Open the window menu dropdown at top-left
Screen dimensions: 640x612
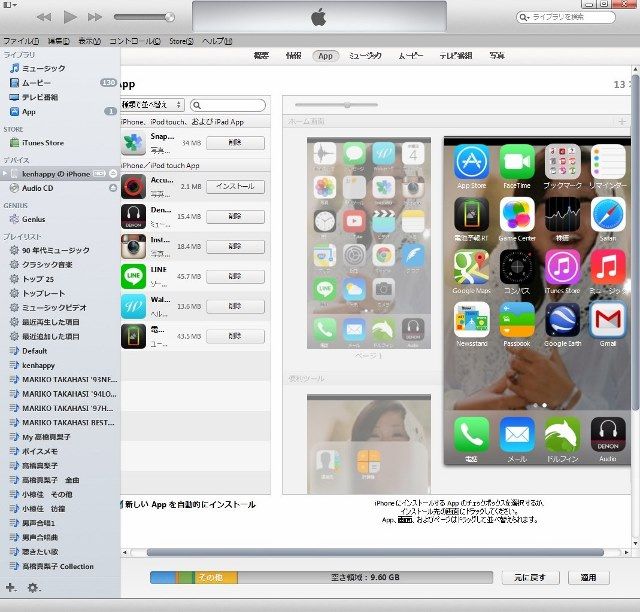click(10, 4)
